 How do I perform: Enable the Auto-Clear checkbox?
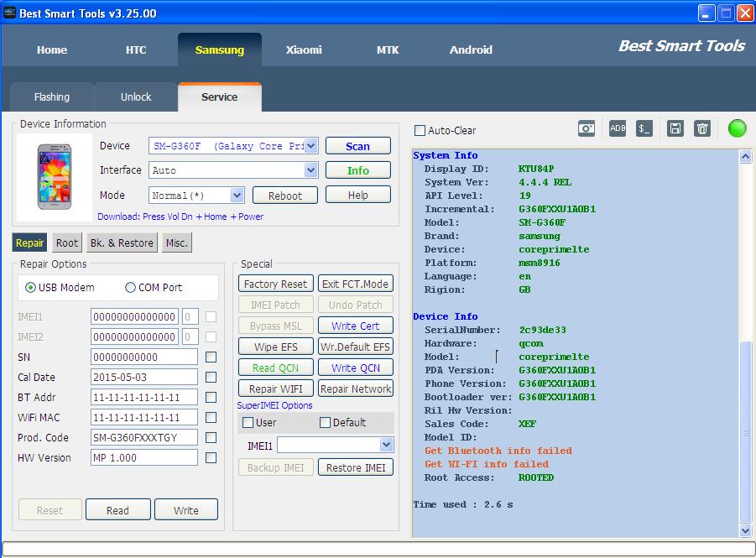point(420,131)
